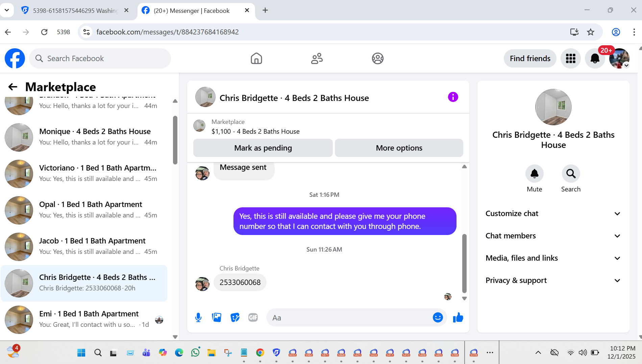The image size is (642, 364).
Task: Open the Victoriano 1 Bed 1 Bath chat
Action: (x=84, y=173)
